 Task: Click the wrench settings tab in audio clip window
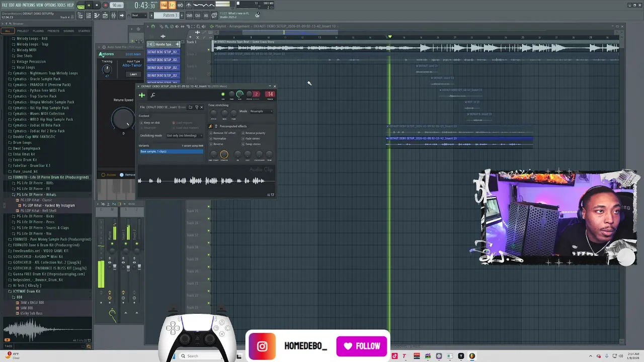pyautogui.click(x=153, y=95)
